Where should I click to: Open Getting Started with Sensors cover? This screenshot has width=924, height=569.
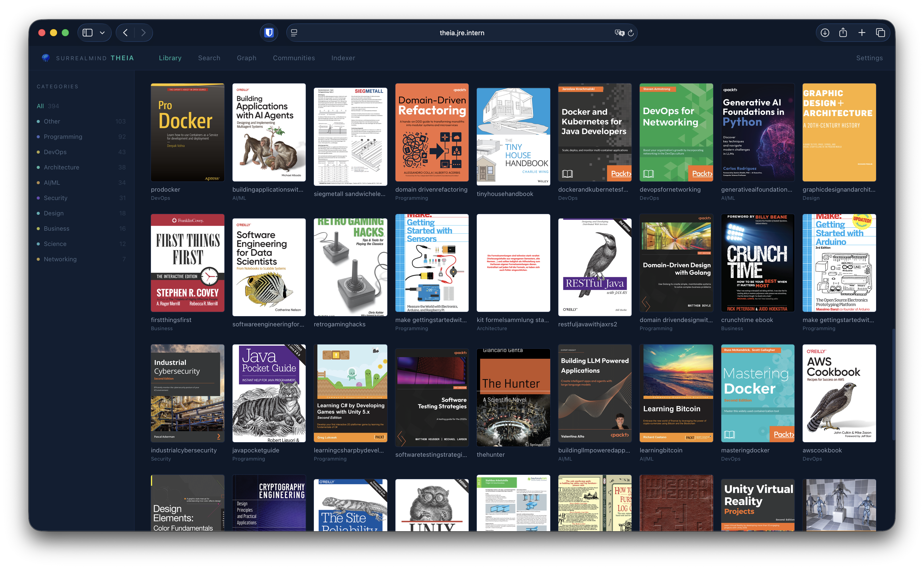pos(432,263)
